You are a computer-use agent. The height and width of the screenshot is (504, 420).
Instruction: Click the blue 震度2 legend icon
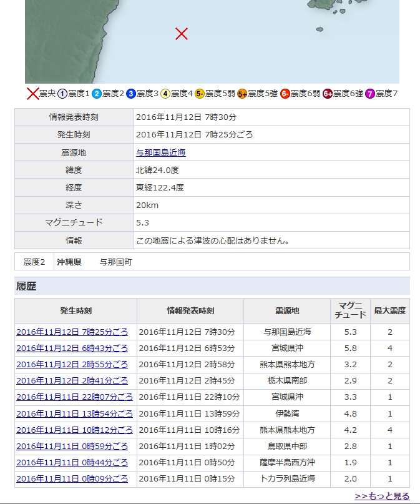pyautogui.click(x=96, y=94)
